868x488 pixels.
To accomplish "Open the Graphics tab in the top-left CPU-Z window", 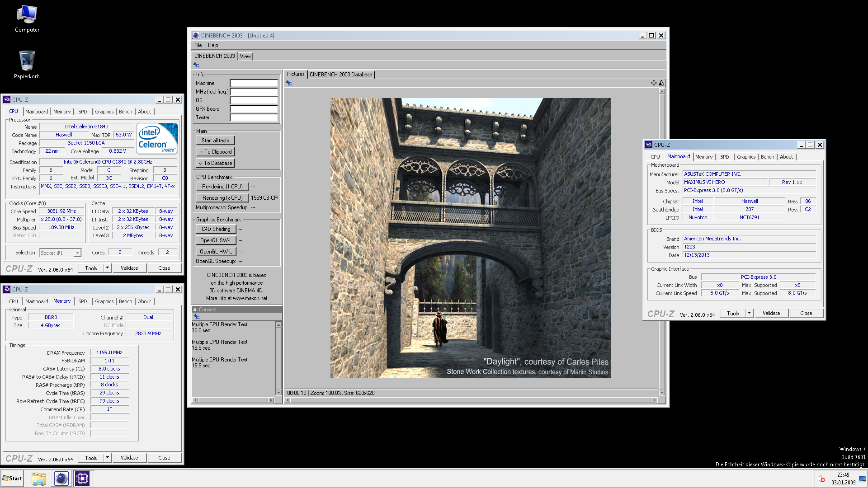I will [x=104, y=112].
